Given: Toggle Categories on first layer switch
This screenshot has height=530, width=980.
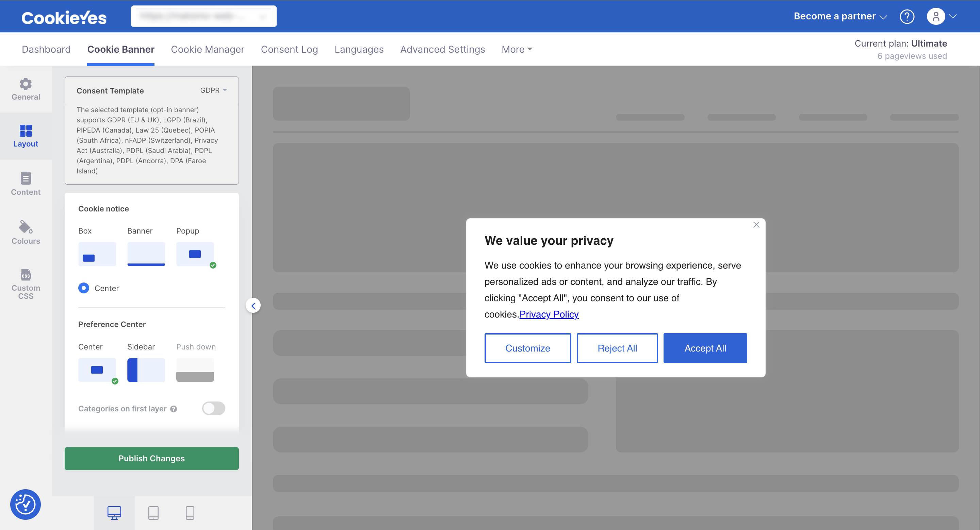Looking at the screenshot, I should [x=213, y=408].
